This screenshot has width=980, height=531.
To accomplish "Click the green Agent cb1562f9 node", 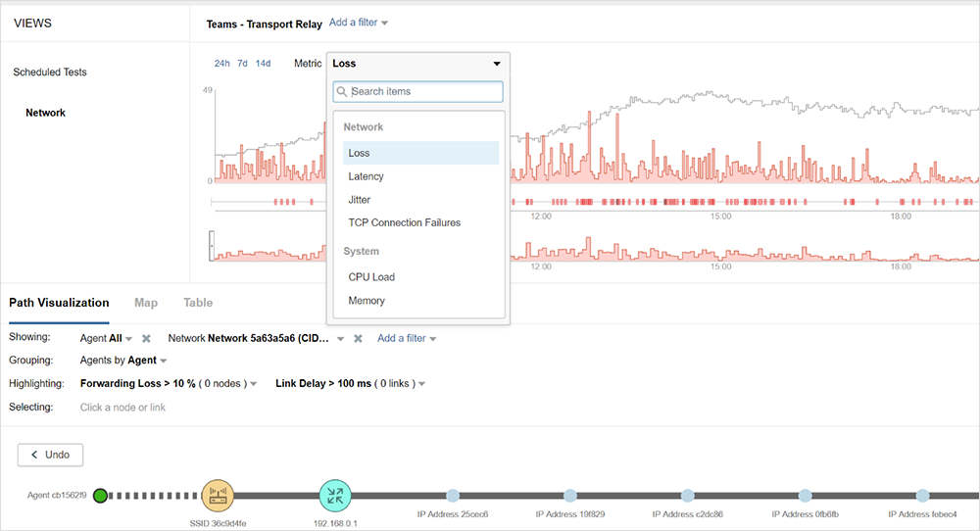I will (100, 496).
